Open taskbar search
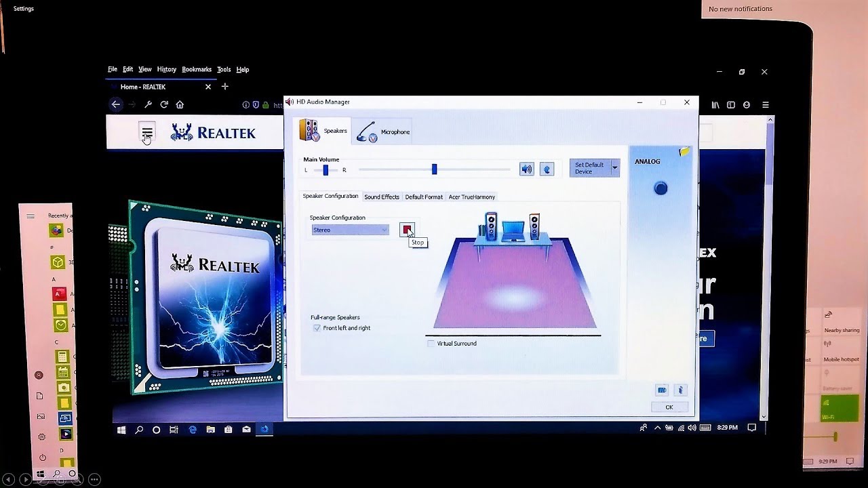868x488 pixels. tap(139, 430)
